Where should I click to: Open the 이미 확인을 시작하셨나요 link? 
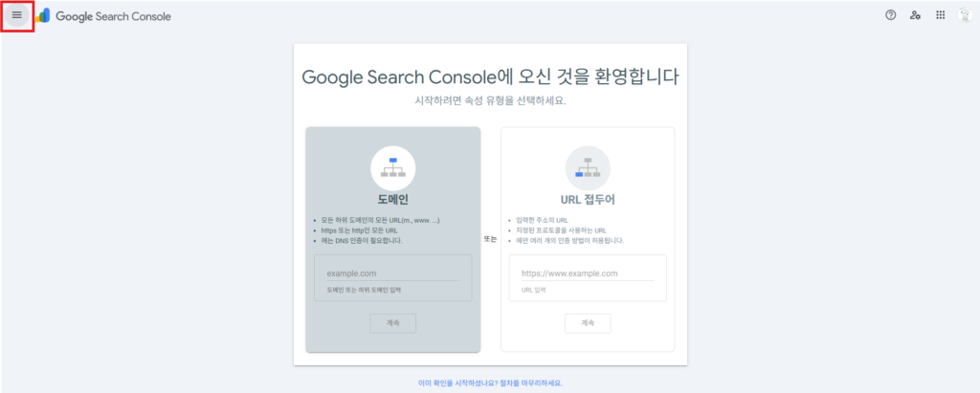tap(491, 383)
